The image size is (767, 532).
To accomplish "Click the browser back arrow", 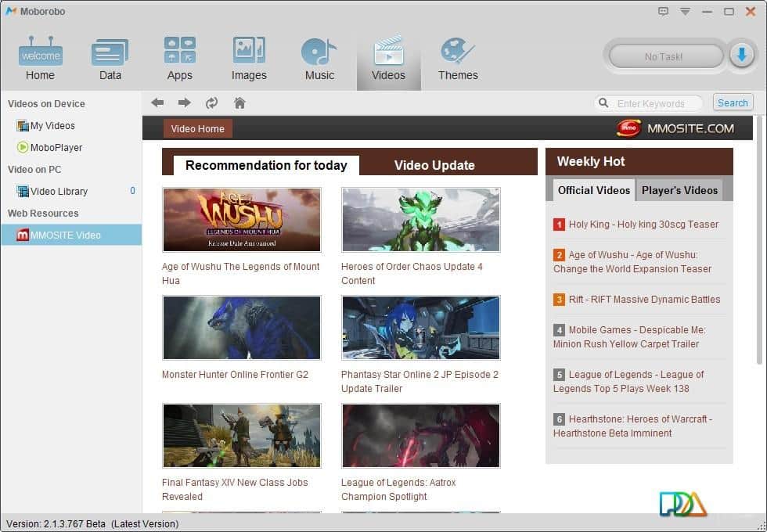I will (157, 103).
